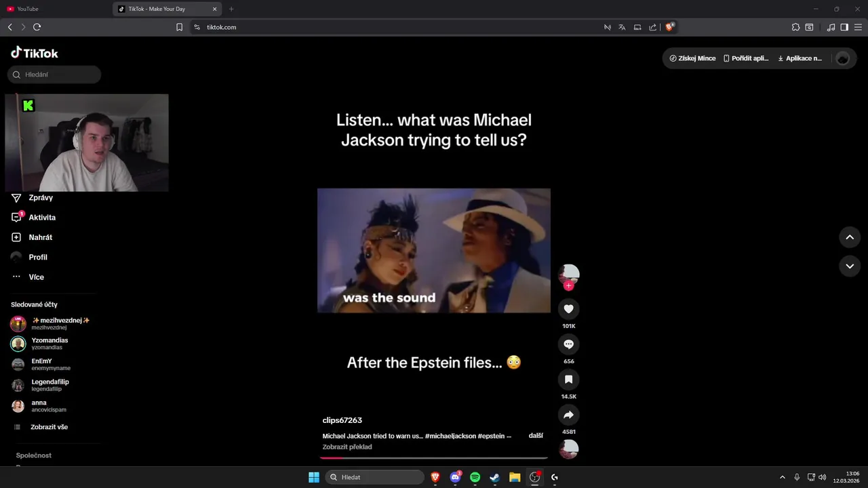This screenshot has height=488, width=868.
Task: Open Windows Start menu
Action: point(314,477)
